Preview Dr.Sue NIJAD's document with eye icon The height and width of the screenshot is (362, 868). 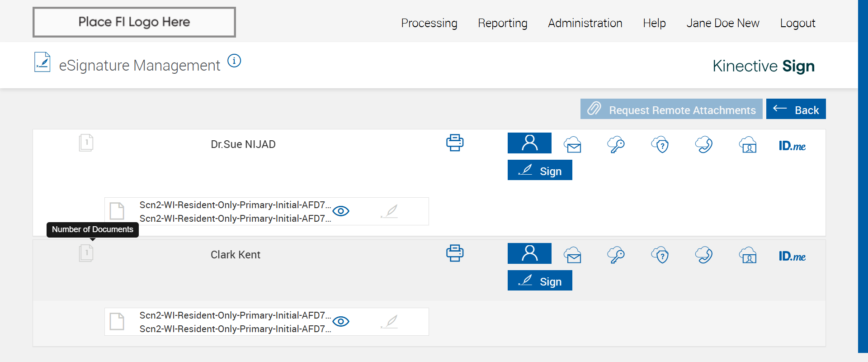[341, 211]
